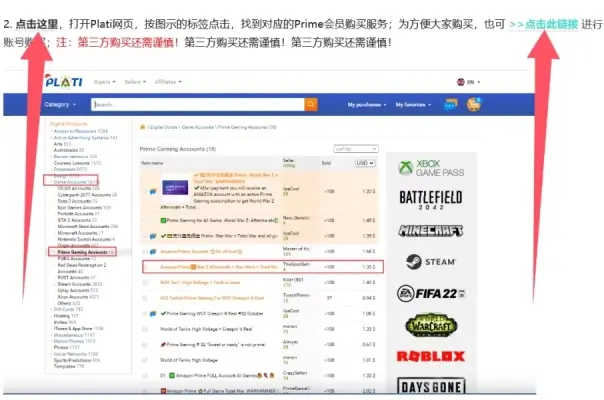Select Dota 2 Accounts subcategory
Screen dimensions: 604x400
(x=77, y=201)
